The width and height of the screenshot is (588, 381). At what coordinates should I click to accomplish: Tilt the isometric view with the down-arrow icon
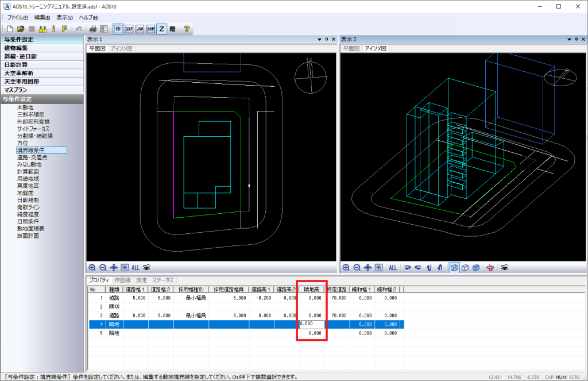[x=440, y=268]
